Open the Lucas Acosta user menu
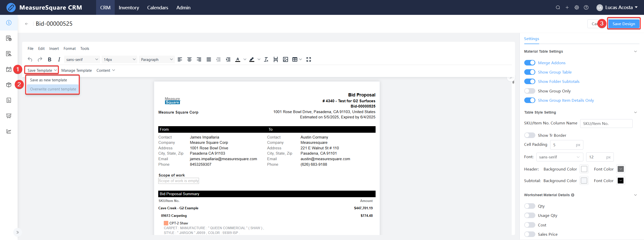 (x=617, y=8)
